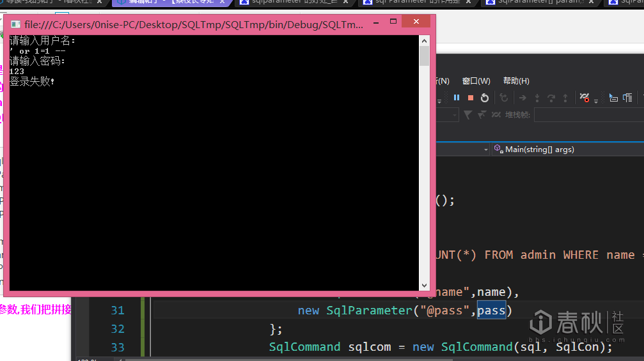Open the 窗口(W) menu

pos(476,81)
